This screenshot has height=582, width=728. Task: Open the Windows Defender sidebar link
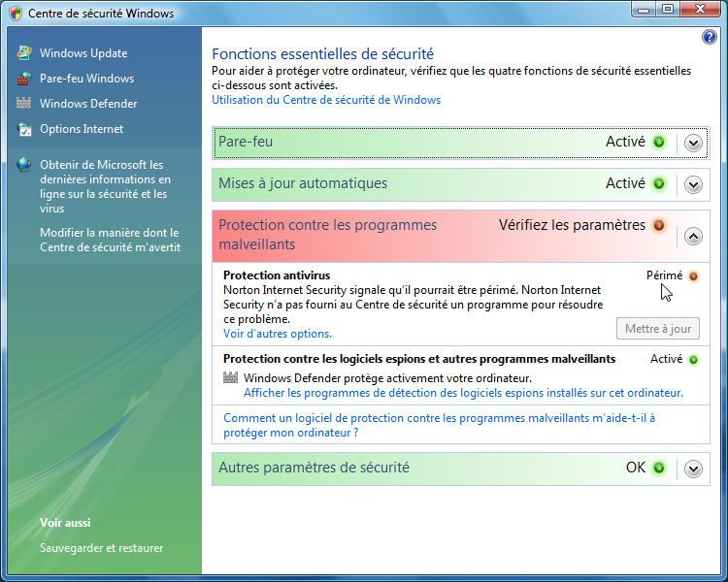pos(88,104)
